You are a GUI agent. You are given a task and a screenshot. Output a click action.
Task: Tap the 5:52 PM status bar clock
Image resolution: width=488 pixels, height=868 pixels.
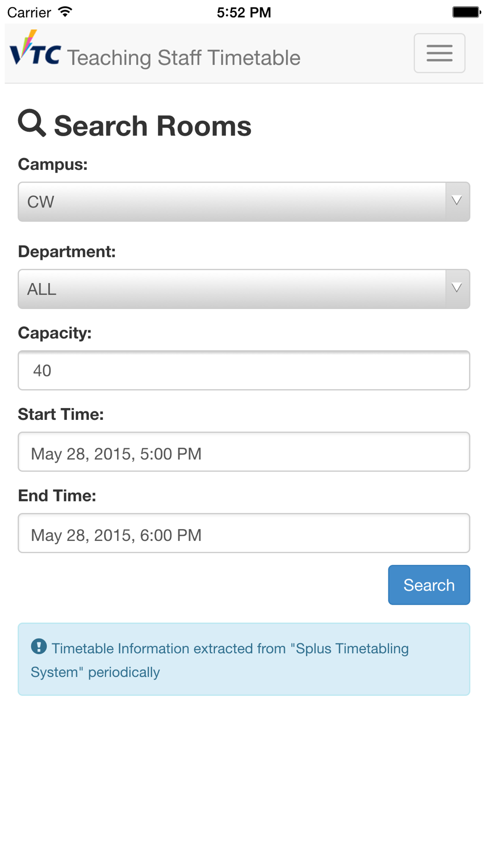point(244,12)
